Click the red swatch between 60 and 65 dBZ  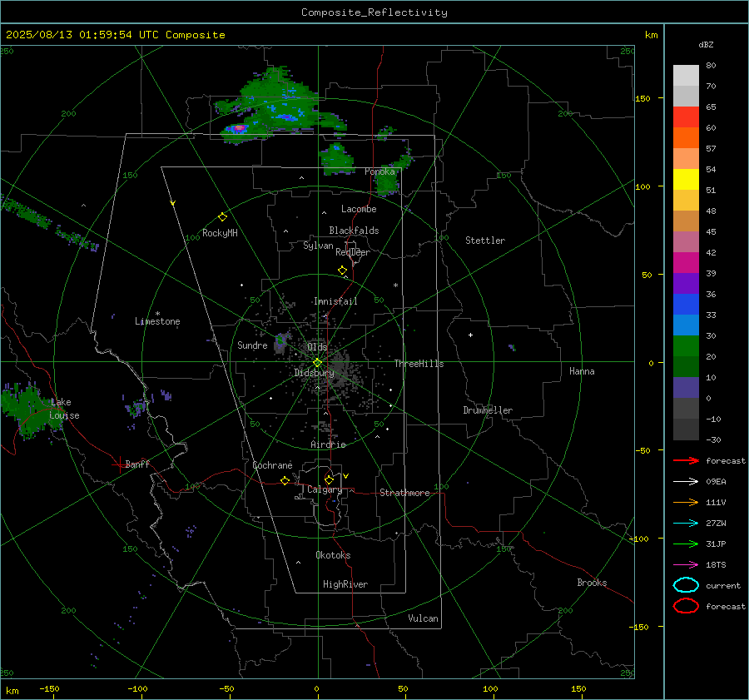click(686, 117)
